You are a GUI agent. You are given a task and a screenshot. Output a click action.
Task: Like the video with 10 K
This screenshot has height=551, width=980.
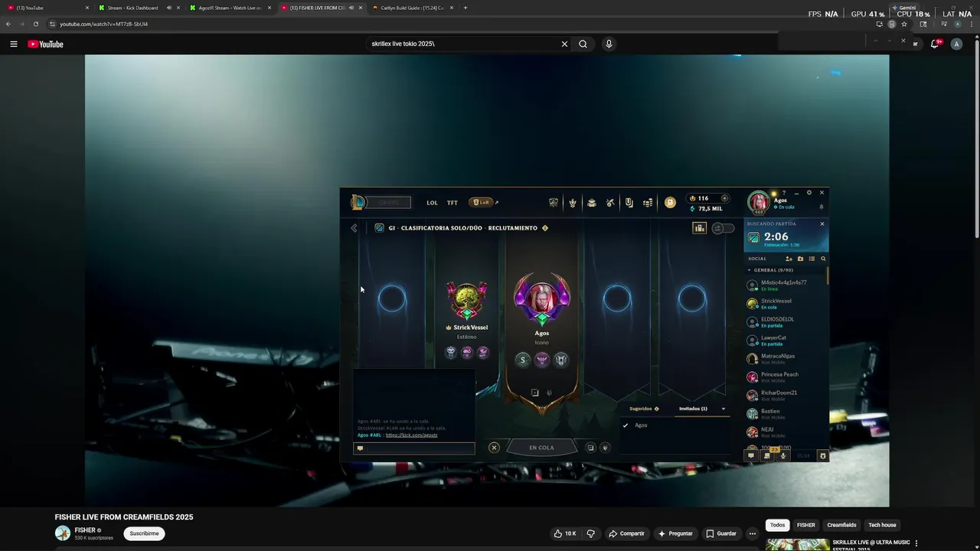point(565,533)
